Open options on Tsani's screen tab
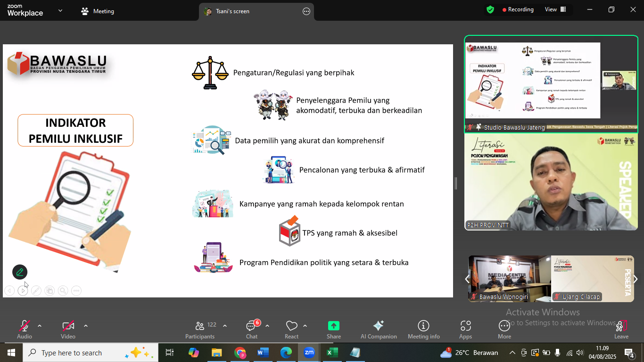This screenshot has width=644, height=362. [306, 11]
